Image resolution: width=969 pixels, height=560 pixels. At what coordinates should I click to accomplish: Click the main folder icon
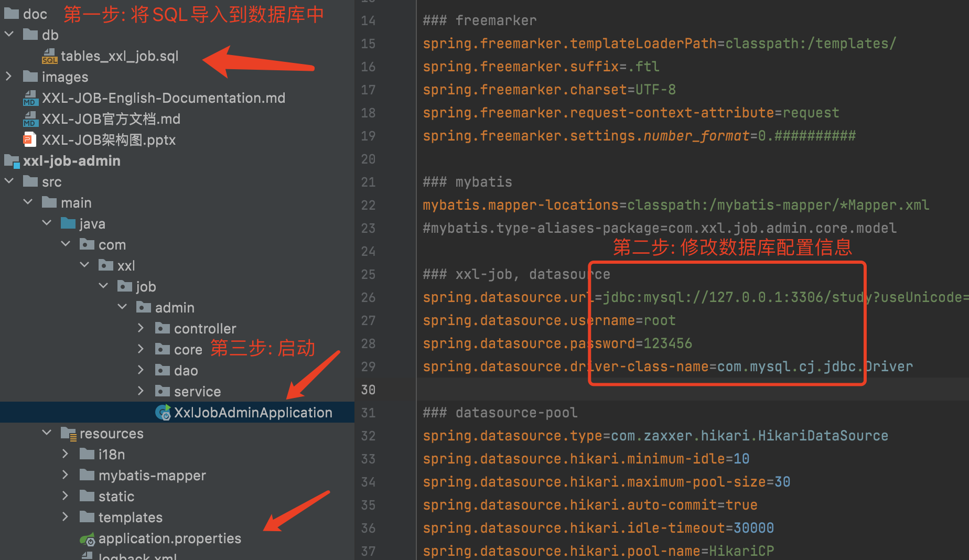point(49,202)
